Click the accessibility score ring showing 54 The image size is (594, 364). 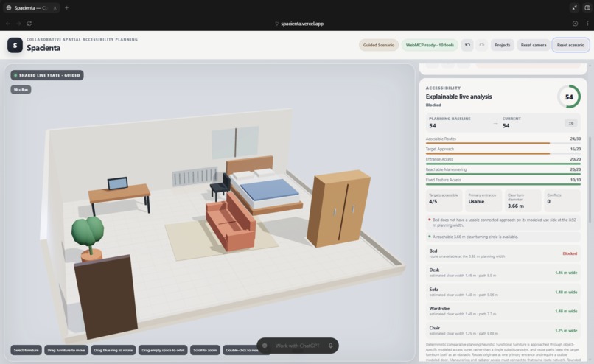569,97
